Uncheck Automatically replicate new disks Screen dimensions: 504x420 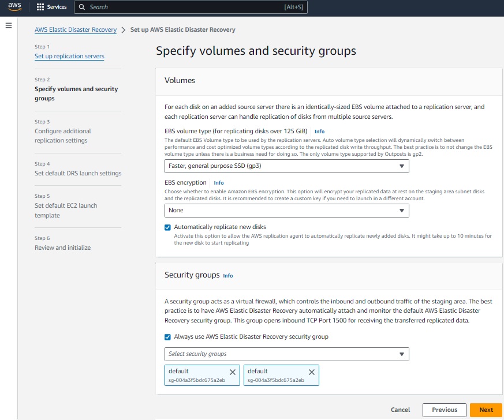pyautogui.click(x=168, y=227)
